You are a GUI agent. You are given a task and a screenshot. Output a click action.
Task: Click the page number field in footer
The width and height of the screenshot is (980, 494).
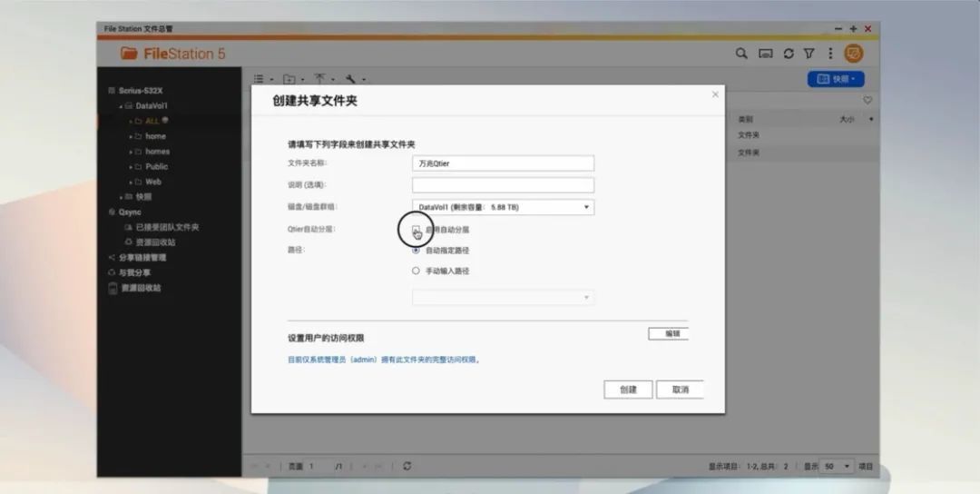click(x=318, y=467)
